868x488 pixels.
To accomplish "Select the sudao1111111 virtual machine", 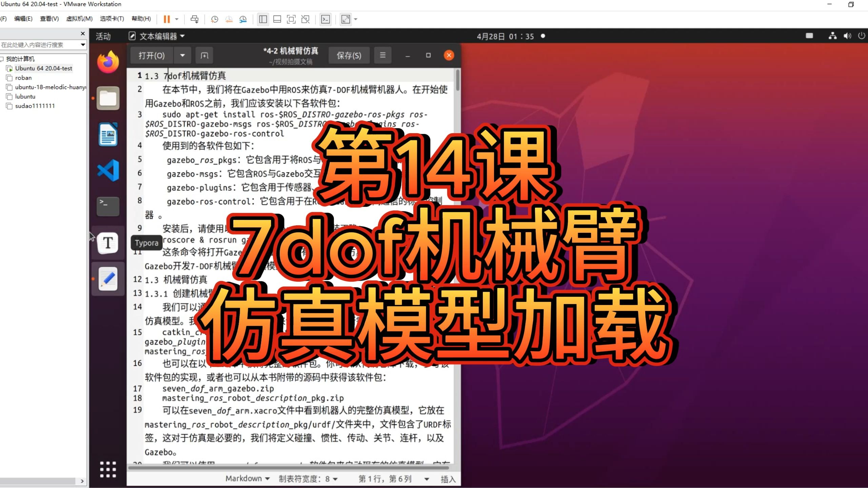I will point(35,106).
